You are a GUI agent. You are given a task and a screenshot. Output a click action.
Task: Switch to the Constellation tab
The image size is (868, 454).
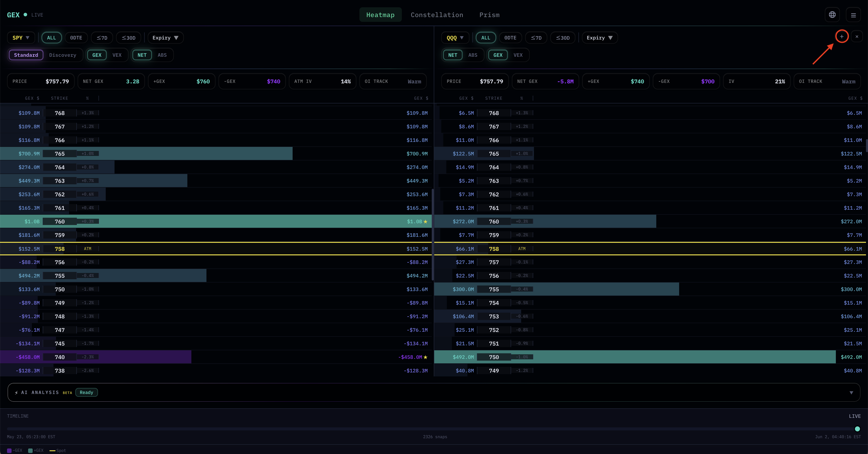pos(437,15)
